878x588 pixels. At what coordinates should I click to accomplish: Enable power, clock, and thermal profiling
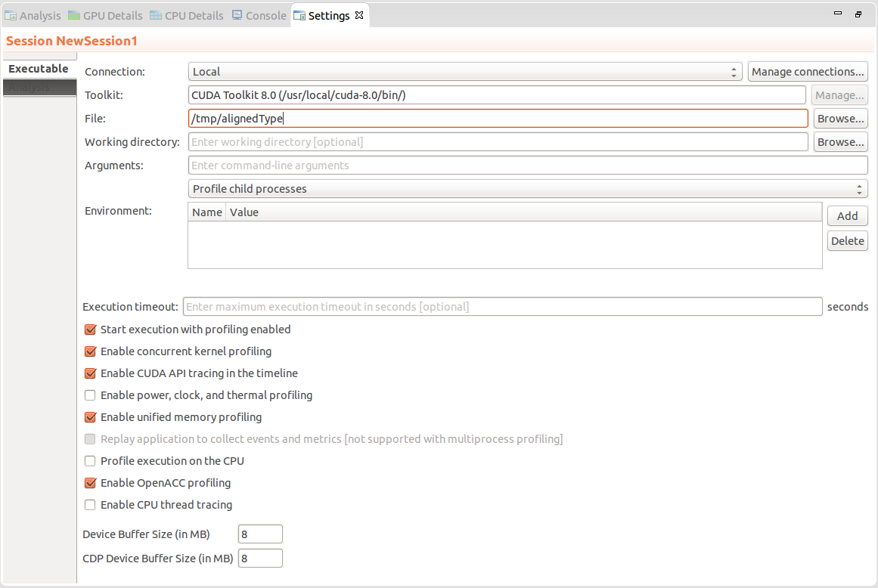pos(90,395)
